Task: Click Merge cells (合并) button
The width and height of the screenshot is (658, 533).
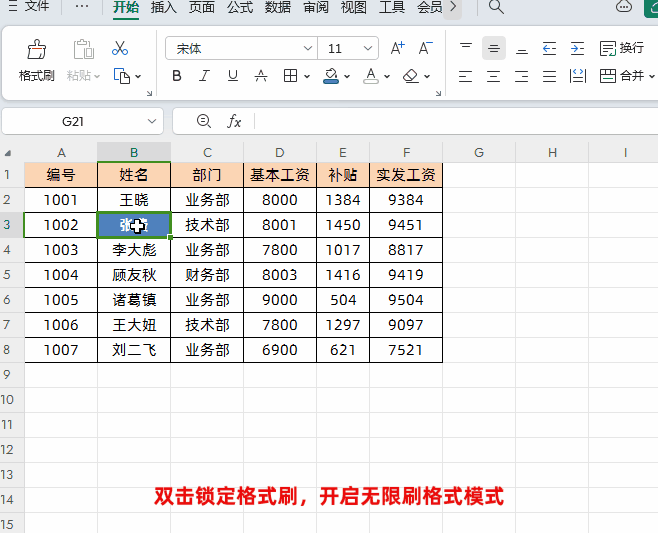Action: [x=621, y=76]
